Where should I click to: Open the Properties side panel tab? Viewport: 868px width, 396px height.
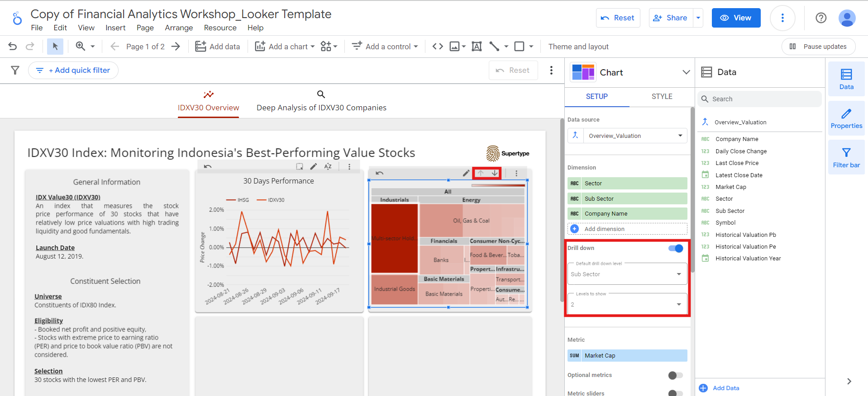click(846, 118)
